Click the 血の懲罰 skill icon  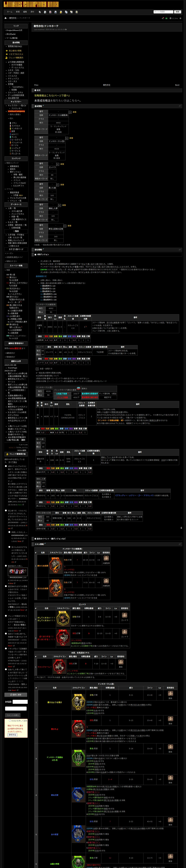coord(78,834)
